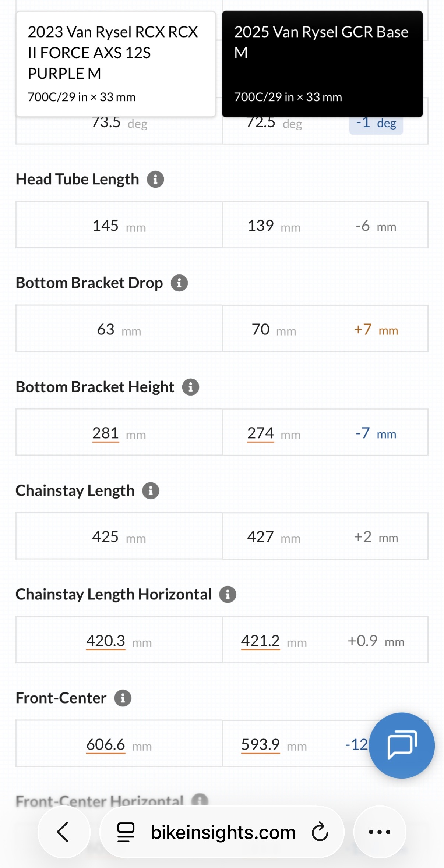Tap Bottom Bracket Drop info icon

pyautogui.click(x=179, y=283)
